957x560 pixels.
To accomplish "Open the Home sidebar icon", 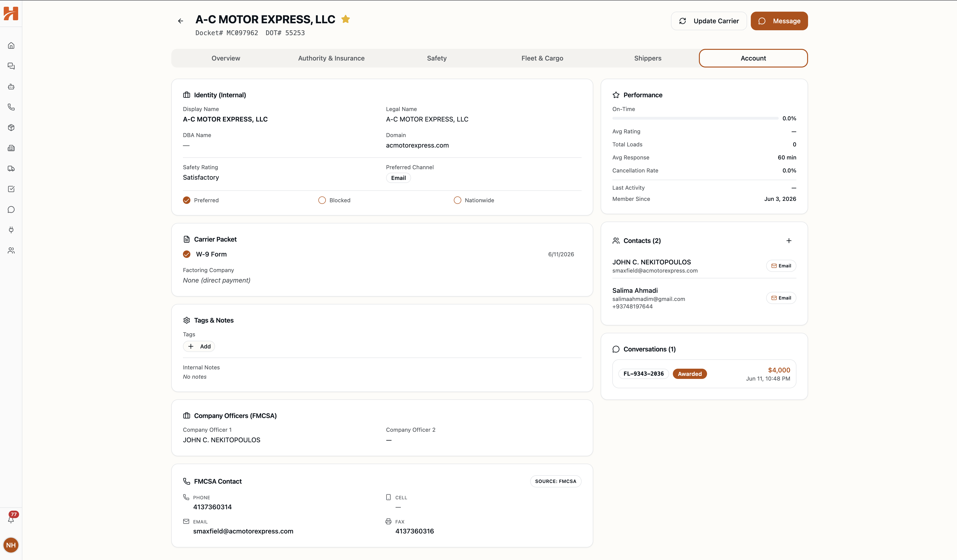I will 11,46.
